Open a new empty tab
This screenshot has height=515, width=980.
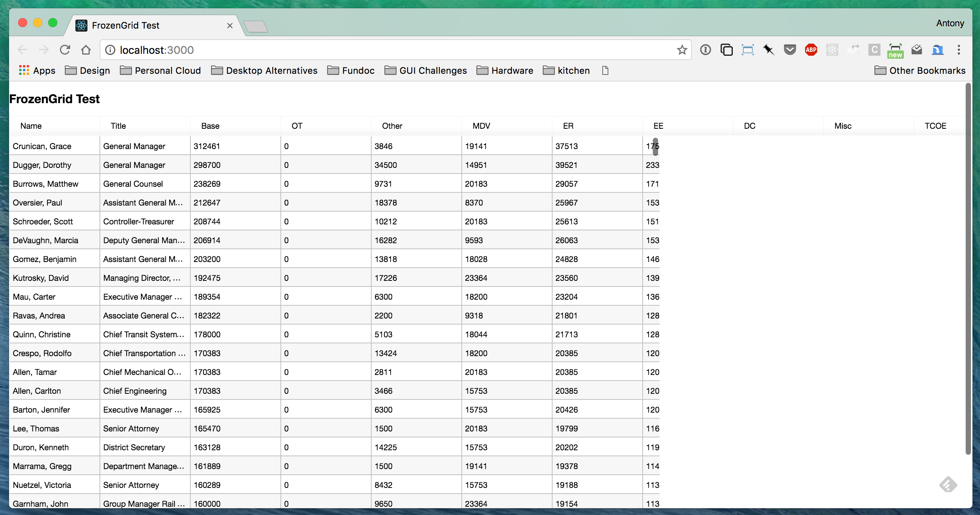[256, 26]
